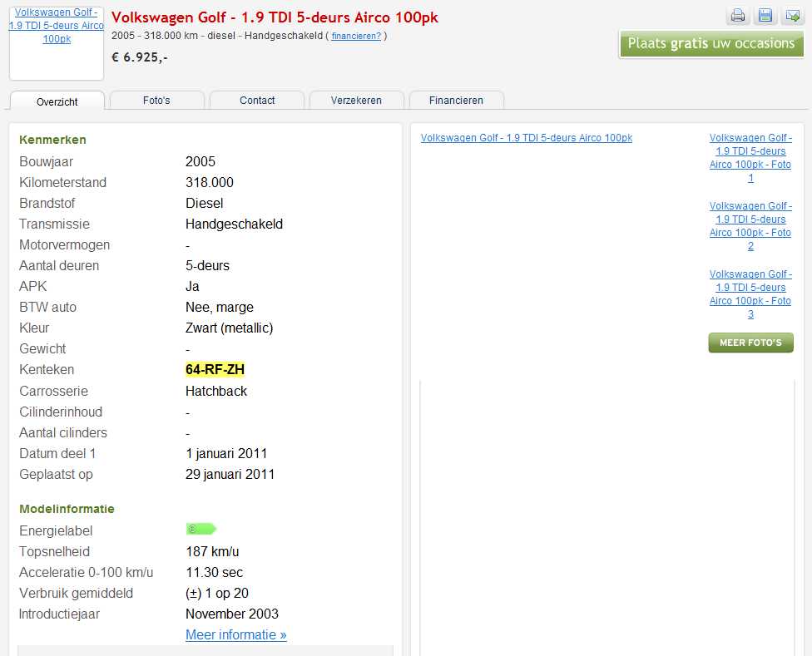This screenshot has height=656, width=812.
Task: Click the Gewicht label
Action: click(42, 348)
